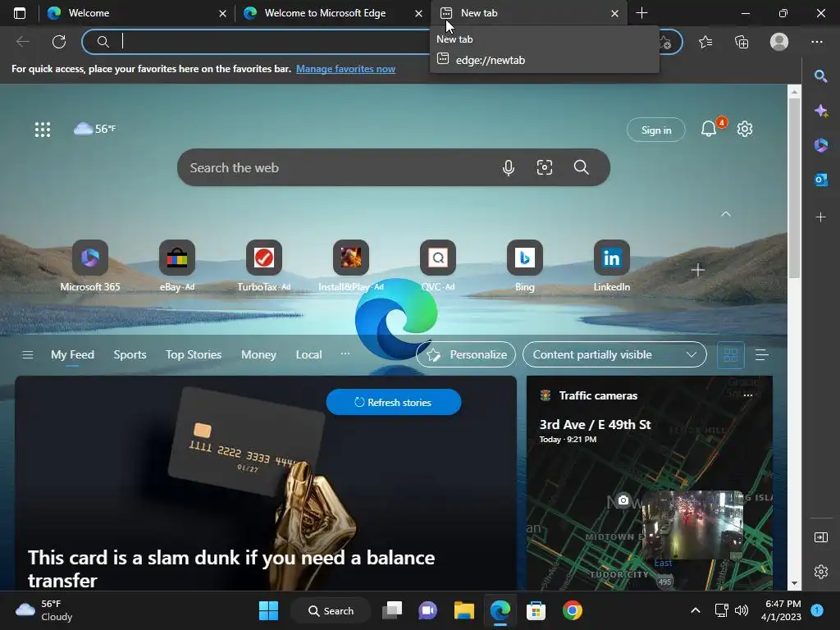Click the Sign in button

[655, 130]
